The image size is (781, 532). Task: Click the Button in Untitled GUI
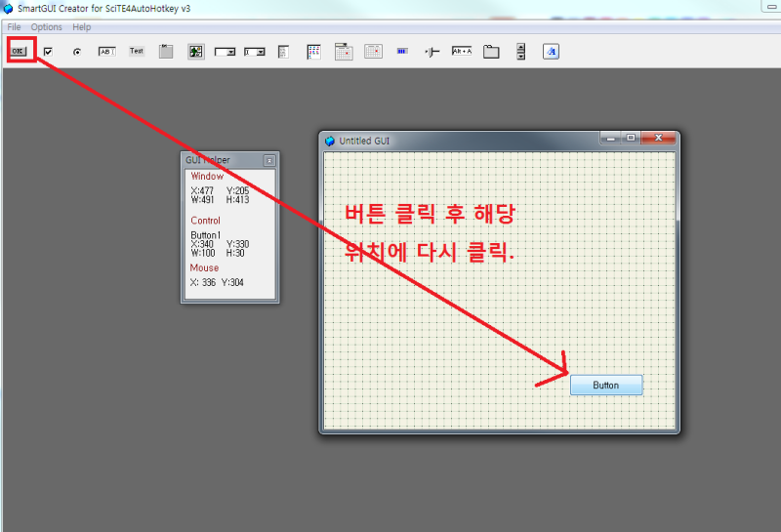tap(606, 385)
